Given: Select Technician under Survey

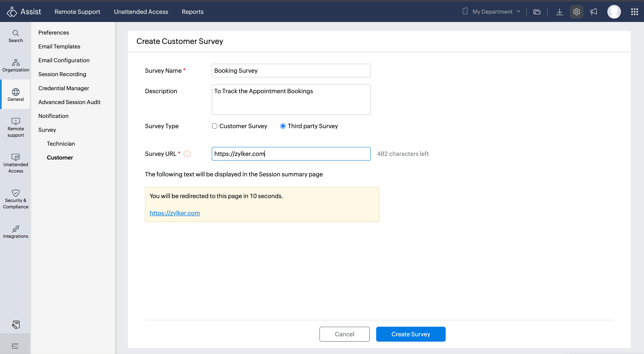Looking at the screenshot, I should coord(61,144).
